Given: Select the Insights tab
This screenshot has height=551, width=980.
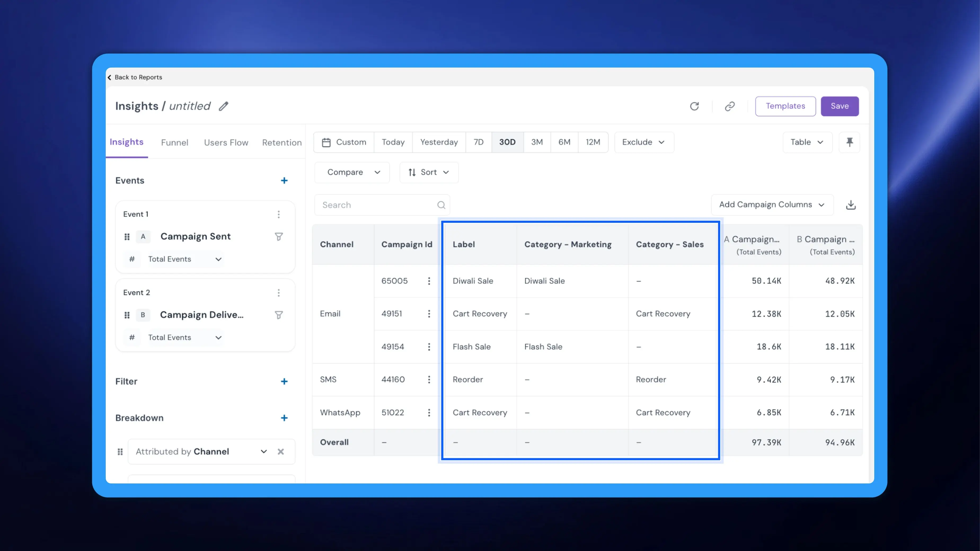Looking at the screenshot, I should [127, 142].
